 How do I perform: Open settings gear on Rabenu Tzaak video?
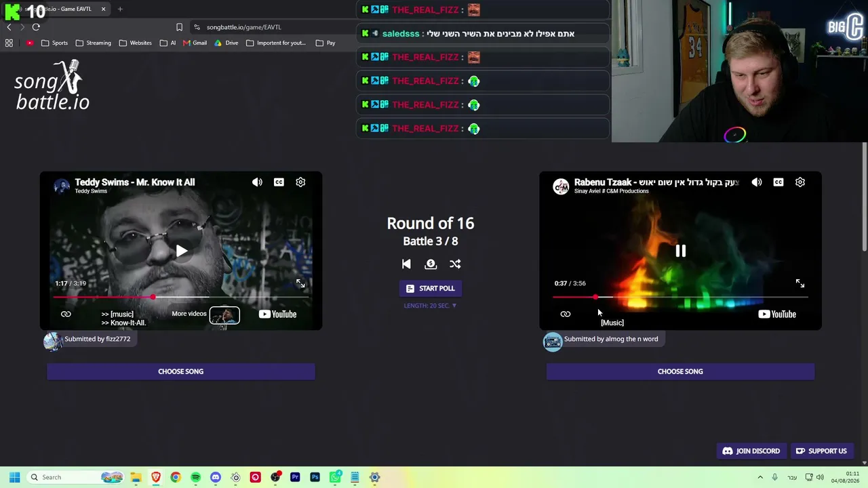coord(800,182)
